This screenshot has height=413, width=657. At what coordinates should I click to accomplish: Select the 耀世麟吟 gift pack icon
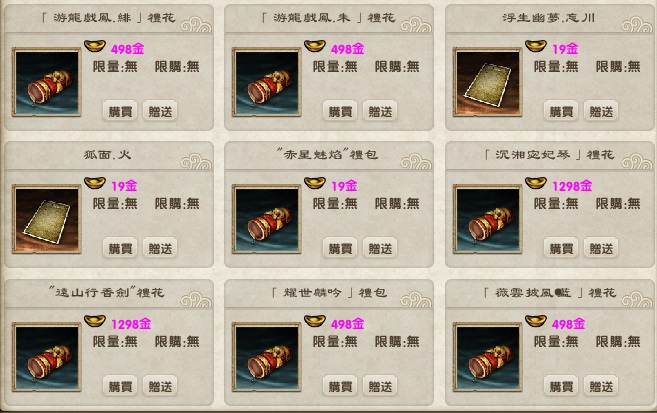point(266,357)
